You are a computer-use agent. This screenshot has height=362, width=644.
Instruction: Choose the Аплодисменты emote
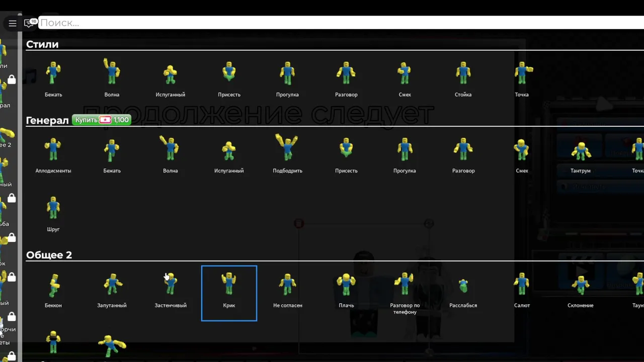click(x=53, y=154)
